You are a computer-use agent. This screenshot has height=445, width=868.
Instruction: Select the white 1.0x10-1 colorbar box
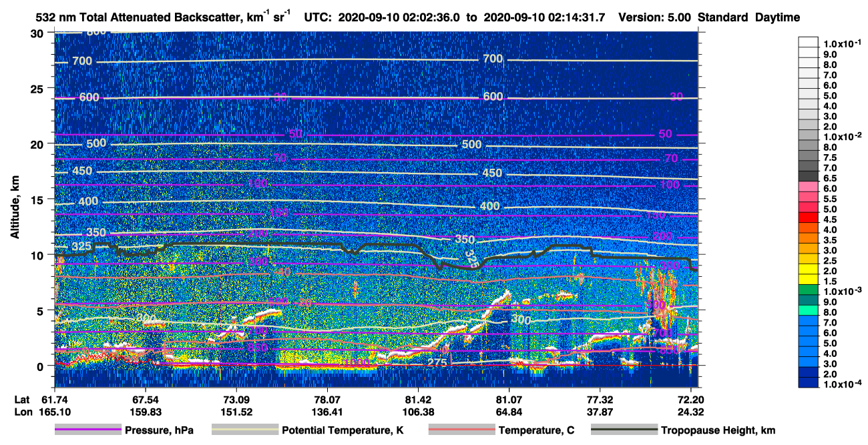click(808, 44)
